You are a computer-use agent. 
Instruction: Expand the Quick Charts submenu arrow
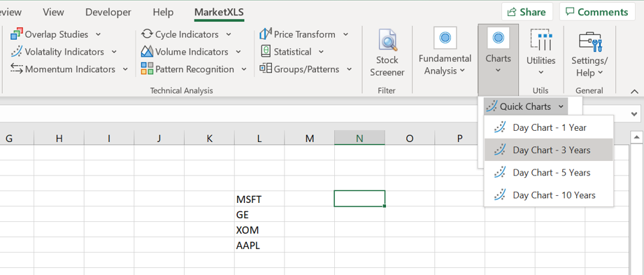561,106
